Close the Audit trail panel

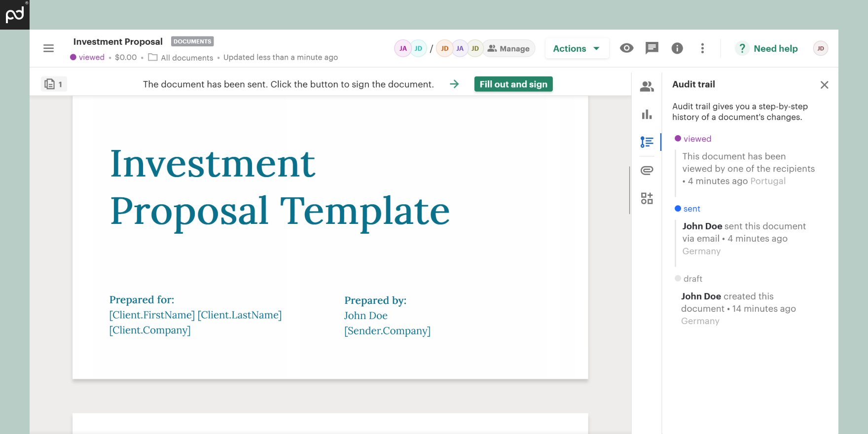tap(824, 85)
